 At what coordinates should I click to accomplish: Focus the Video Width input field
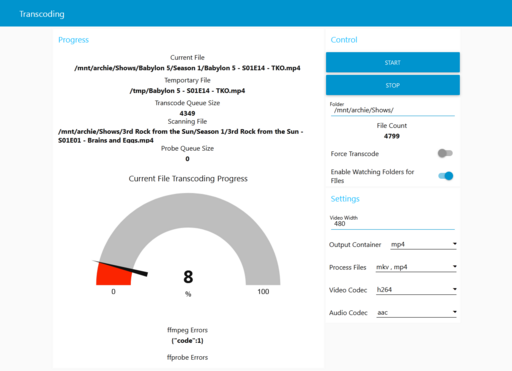393,224
